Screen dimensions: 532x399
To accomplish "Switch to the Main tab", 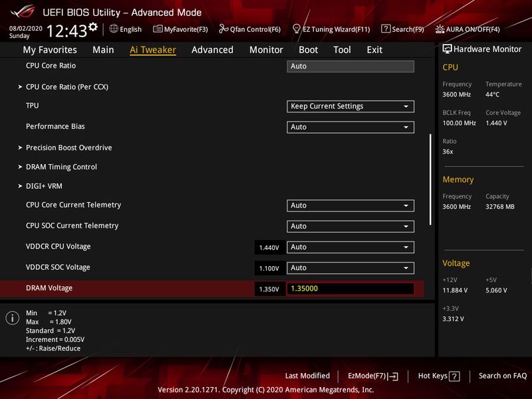I will tap(103, 50).
